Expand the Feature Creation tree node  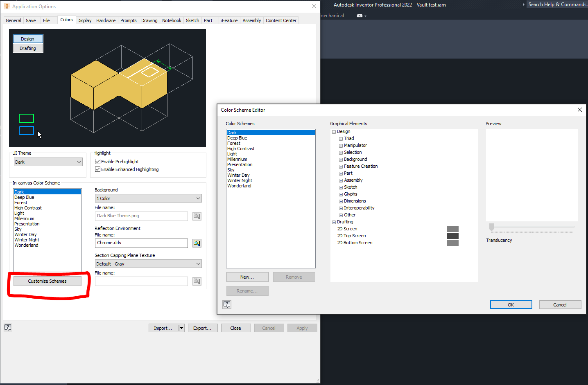click(341, 167)
